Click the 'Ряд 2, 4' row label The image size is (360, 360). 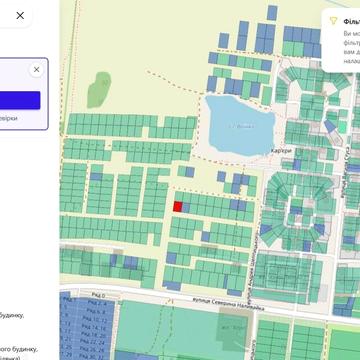97,303
